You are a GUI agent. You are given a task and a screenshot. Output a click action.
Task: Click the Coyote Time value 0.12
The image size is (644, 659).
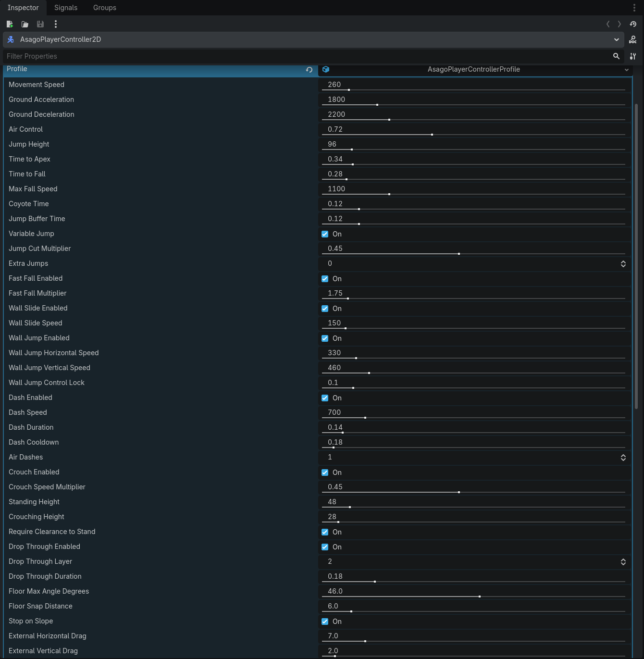pos(335,204)
